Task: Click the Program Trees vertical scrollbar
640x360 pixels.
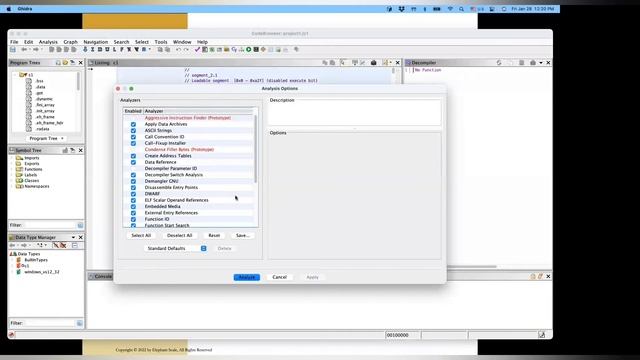Action: [78, 82]
